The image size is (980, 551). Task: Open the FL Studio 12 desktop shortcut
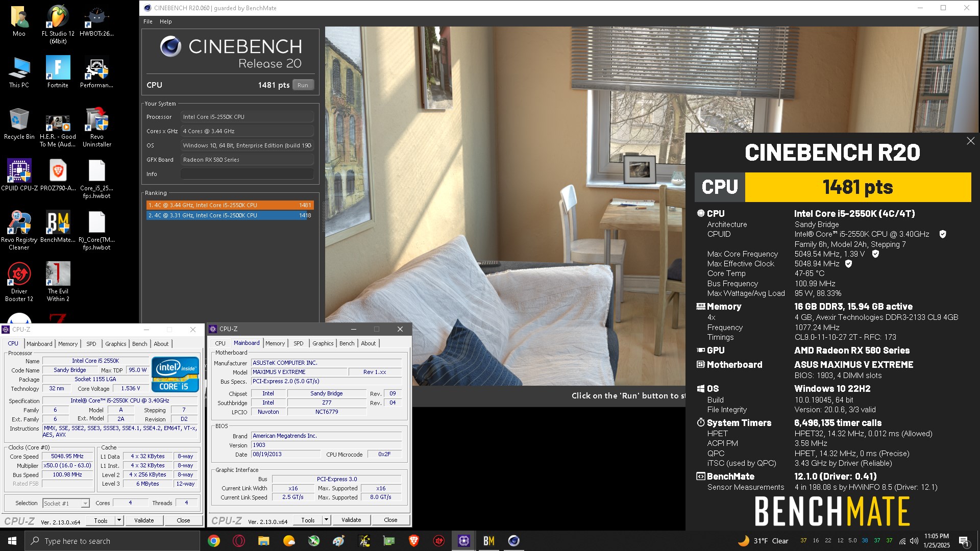pos(58,23)
